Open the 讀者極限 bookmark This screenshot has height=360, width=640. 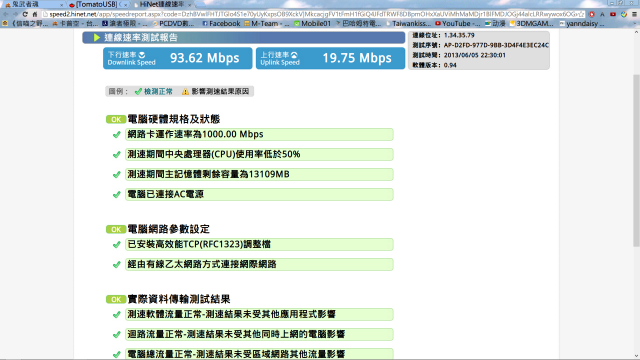click(124, 24)
